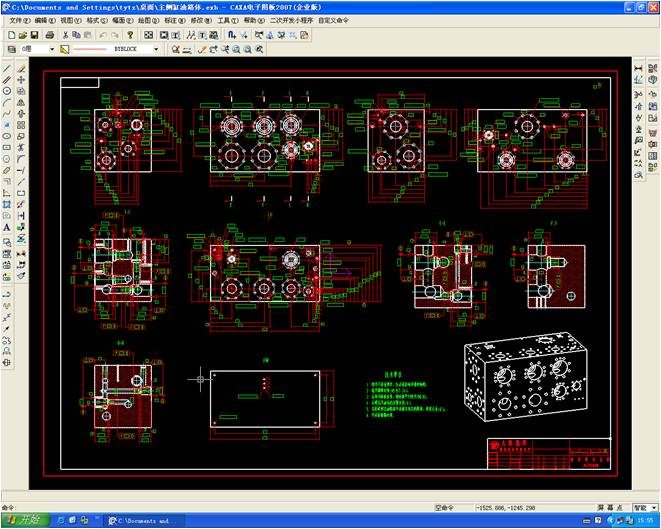
Task: Open the 修改 (Modify) menu
Action: [x=201, y=20]
